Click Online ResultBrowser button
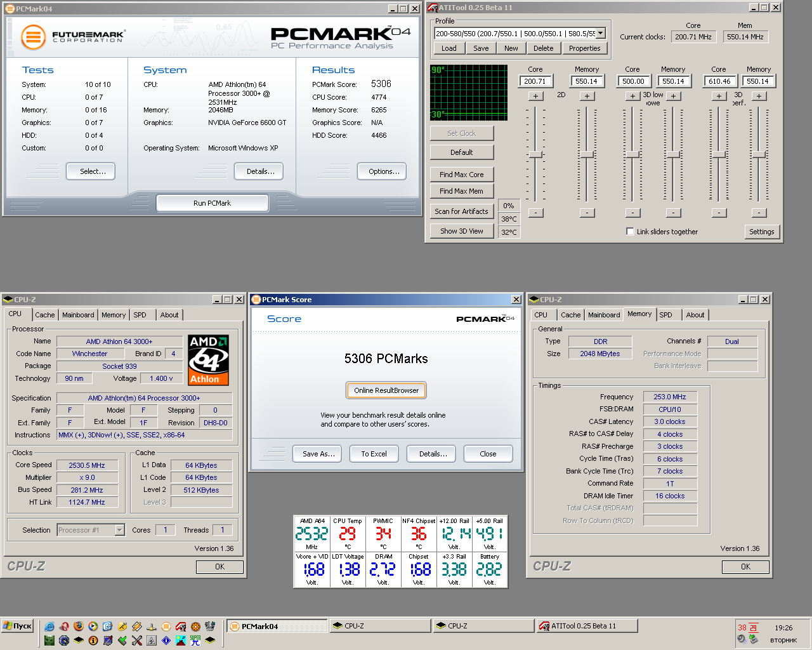 tap(386, 390)
